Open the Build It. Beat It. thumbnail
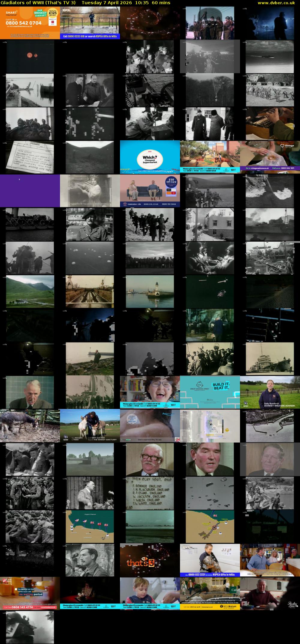Image resolution: width=300 pixels, height=644 pixels. click(210, 392)
